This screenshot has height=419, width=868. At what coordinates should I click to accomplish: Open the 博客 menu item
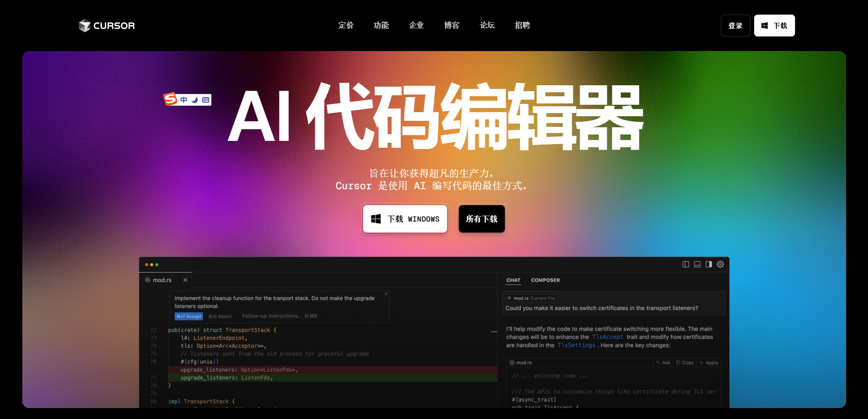click(x=452, y=26)
